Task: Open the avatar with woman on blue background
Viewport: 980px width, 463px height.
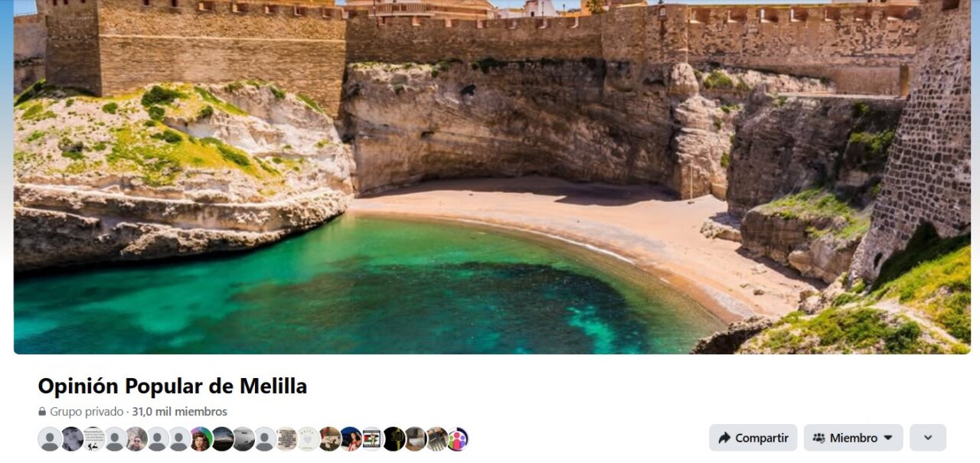Action: click(351, 439)
